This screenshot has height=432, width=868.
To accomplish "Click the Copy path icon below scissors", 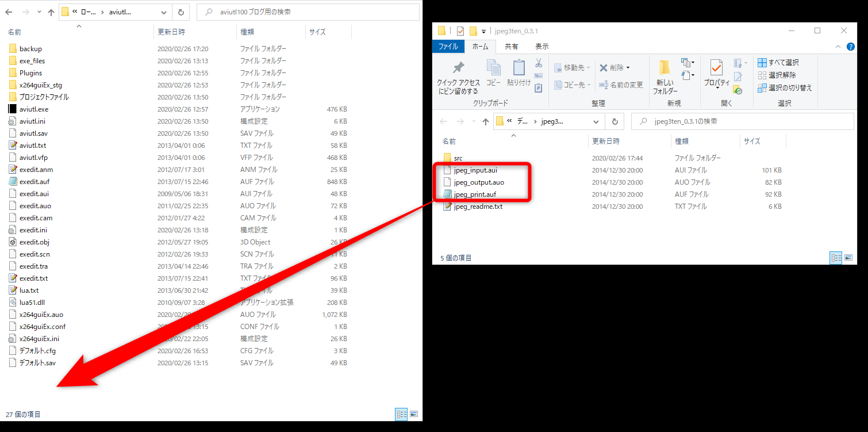I will tap(539, 75).
